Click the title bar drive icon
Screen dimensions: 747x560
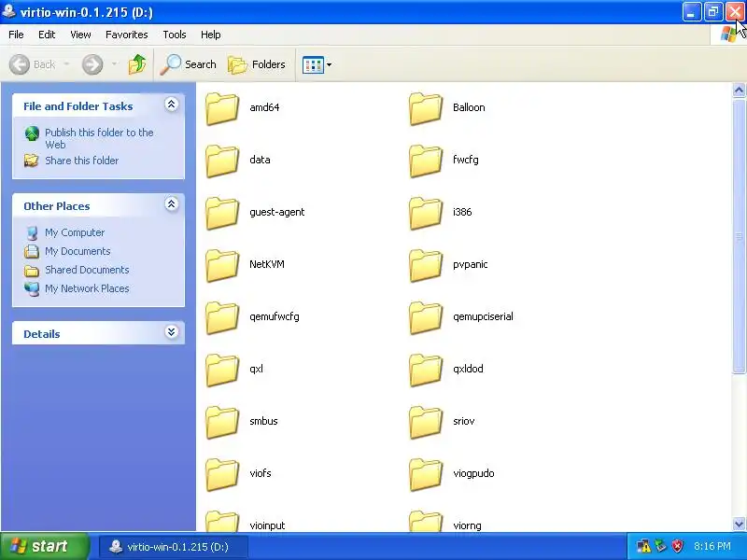[x=9, y=11]
